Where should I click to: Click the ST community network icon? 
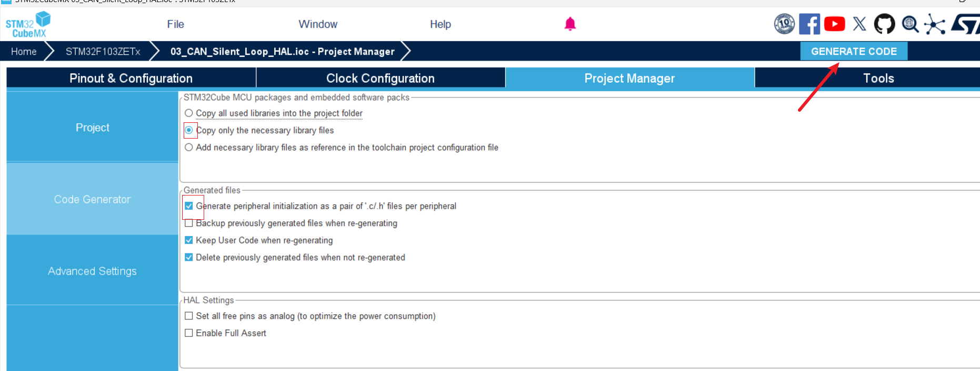click(x=935, y=24)
